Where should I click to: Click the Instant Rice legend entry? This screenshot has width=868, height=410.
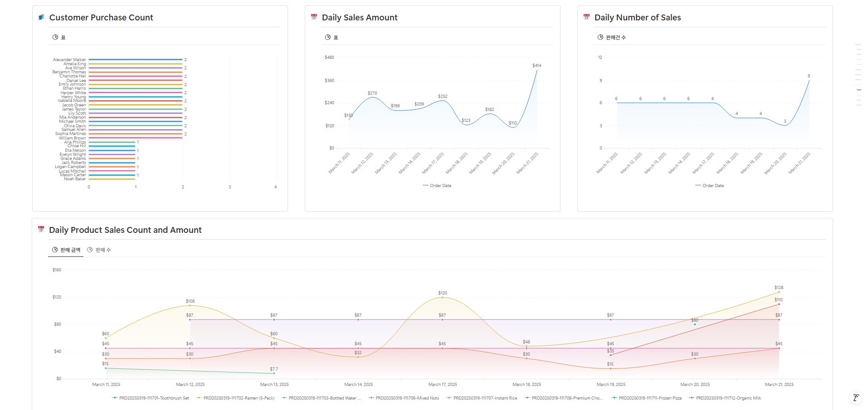click(482, 398)
